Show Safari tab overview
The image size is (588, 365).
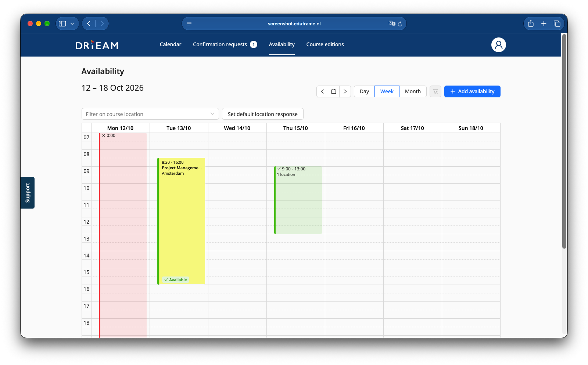pos(557,24)
